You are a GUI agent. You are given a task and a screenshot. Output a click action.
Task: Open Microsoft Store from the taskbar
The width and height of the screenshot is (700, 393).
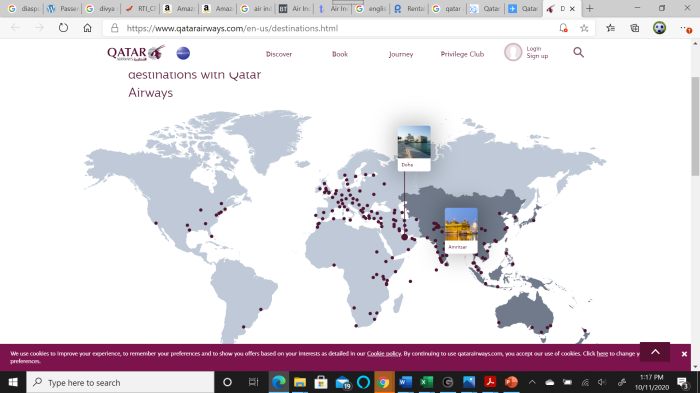[321, 382]
